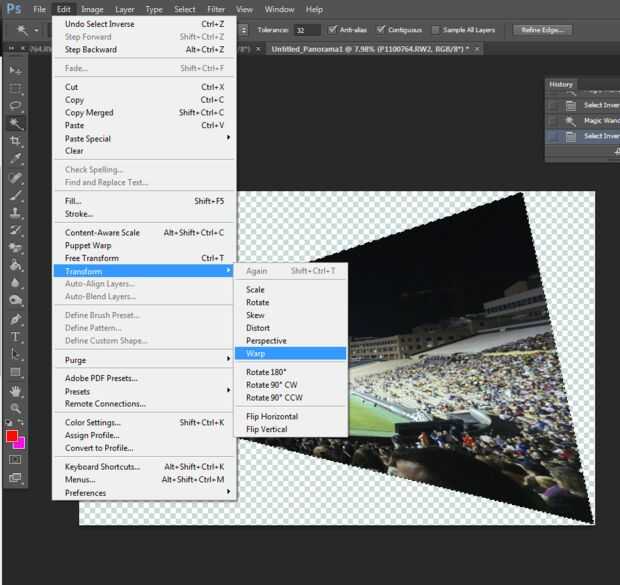Click the red foreground color swatch
The image size is (620, 585).
tap(11, 435)
